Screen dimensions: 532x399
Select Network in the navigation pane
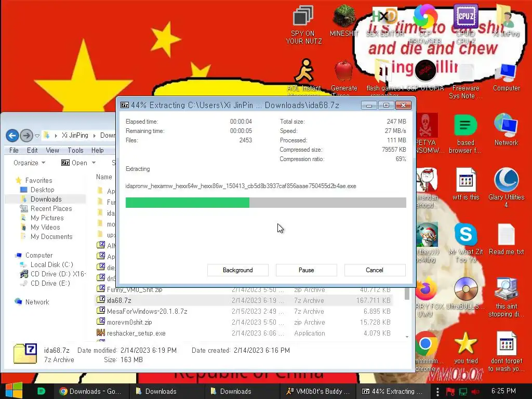tap(37, 302)
